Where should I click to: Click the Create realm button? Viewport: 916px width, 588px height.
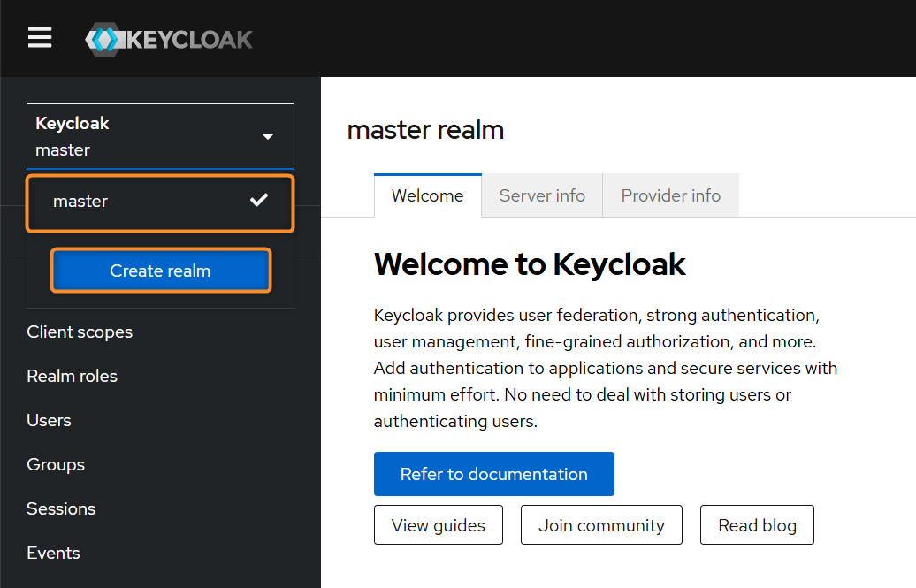coord(161,271)
